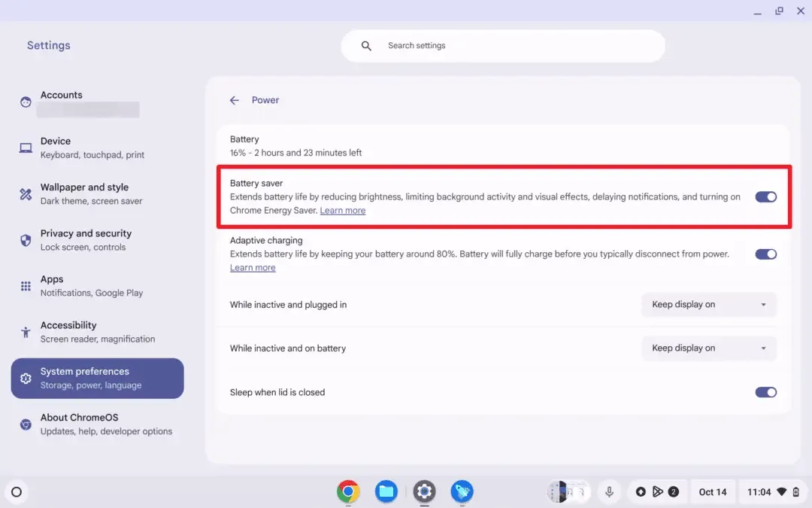The width and height of the screenshot is (812, 508).
Task: Go back using the arrow beside Power
Action: coord(234,100)
